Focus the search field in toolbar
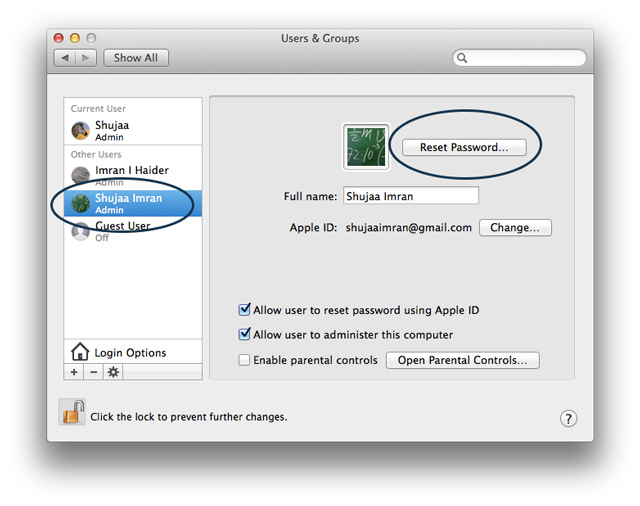The height and width of the screenshot is (506, 640). pyautogui.click(x=519, y=58)
